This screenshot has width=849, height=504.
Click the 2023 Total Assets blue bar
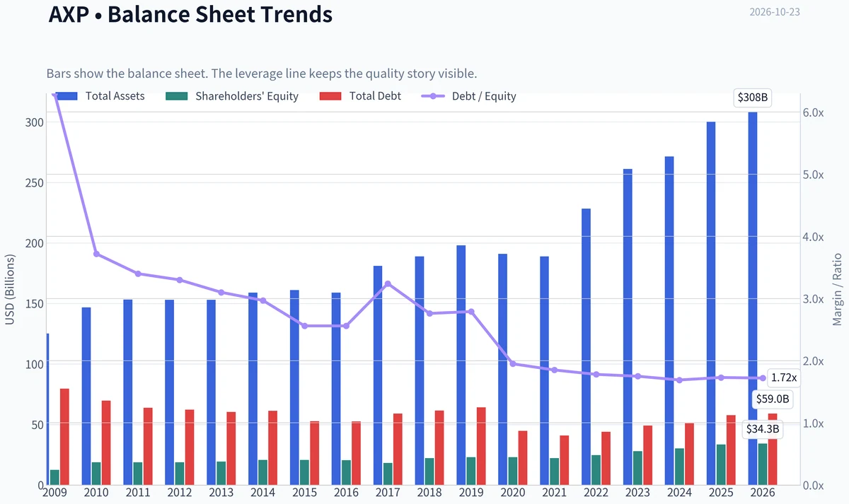tap(628, 327)
